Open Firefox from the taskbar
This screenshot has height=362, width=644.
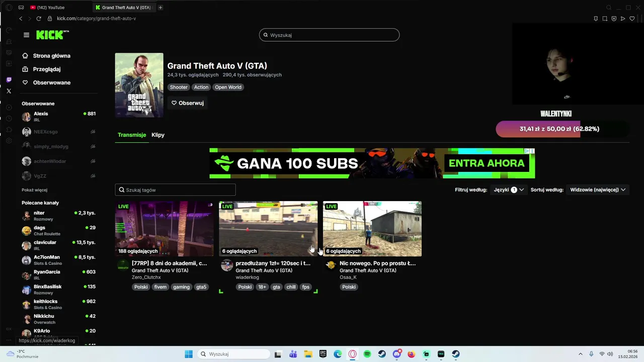pos(412,354)
